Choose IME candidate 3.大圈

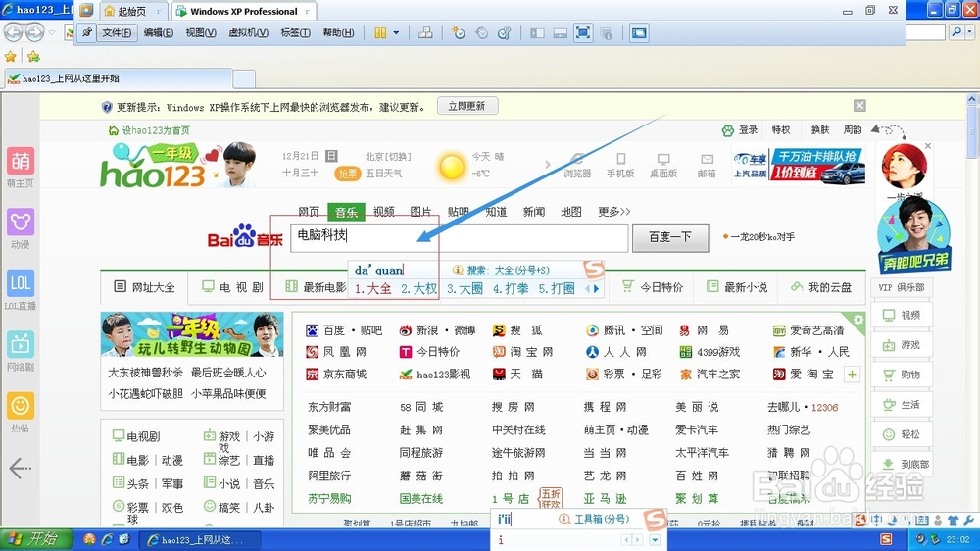coord(465,289)
